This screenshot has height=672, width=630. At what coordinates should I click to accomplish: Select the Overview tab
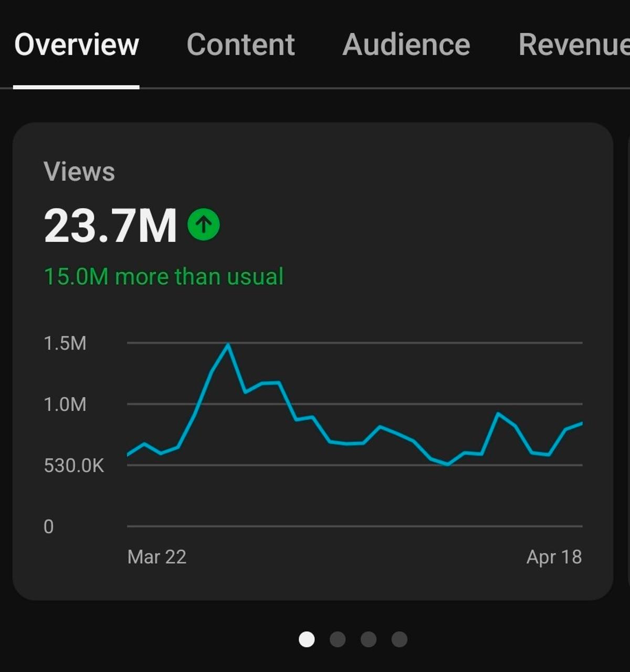pos(77,44)
